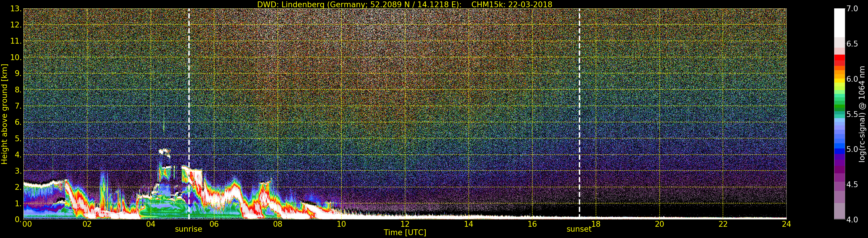Click the dashed white sunrise line

pos(189,114)
